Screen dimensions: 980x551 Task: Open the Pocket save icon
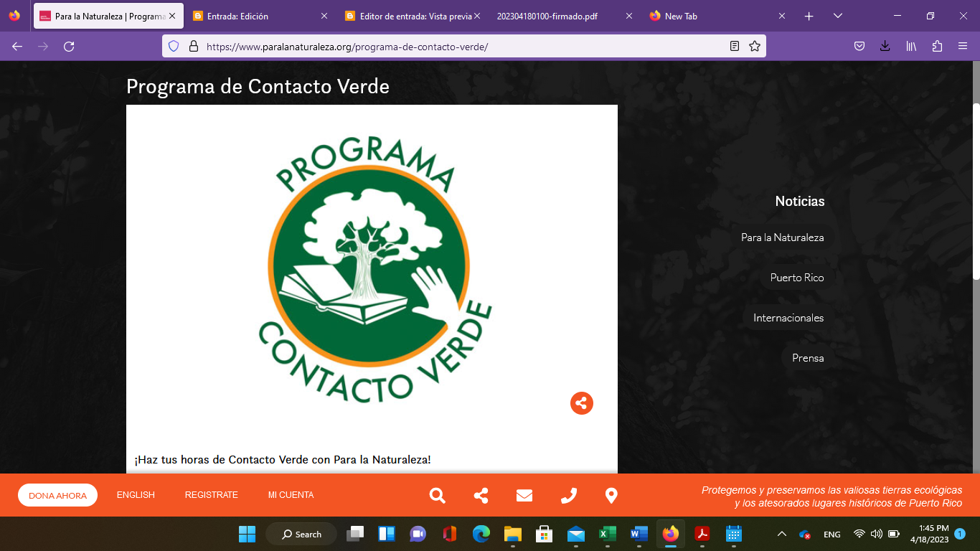(x=859, y=46)
